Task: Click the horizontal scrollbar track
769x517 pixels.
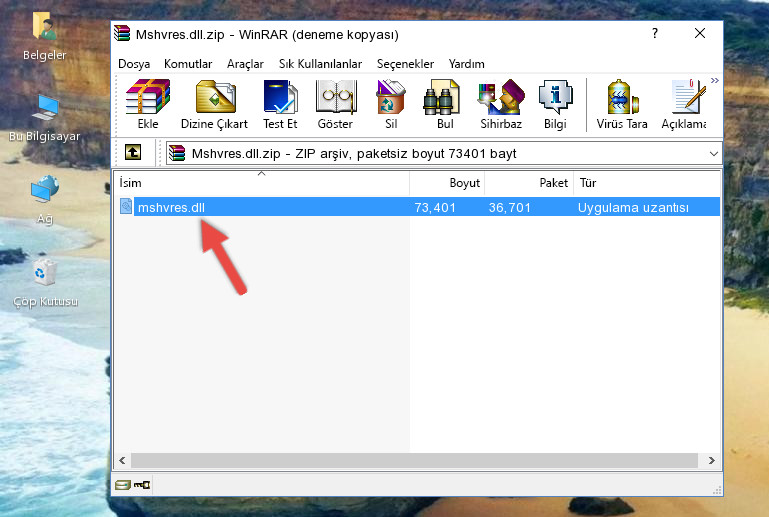Action: tap(414, 460)
